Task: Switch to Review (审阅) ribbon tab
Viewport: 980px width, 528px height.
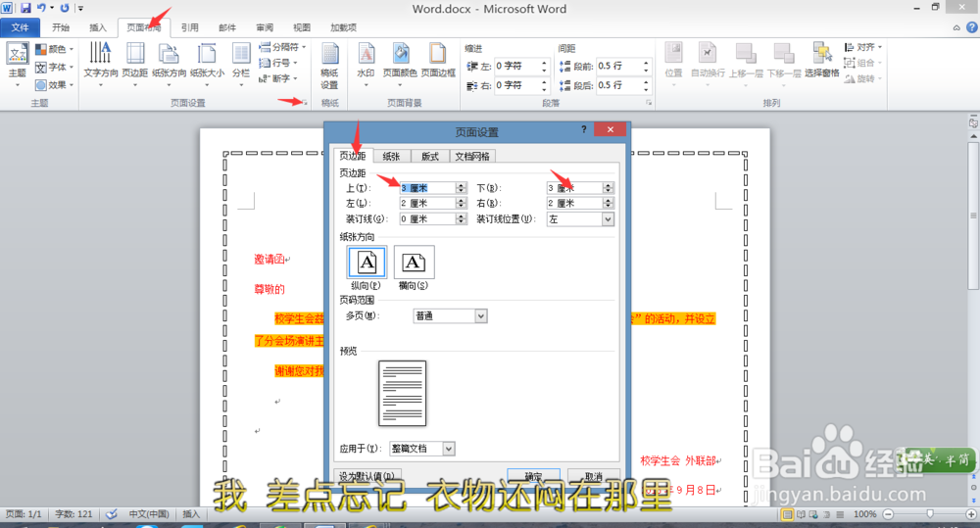Action: [x=265, y=27]
